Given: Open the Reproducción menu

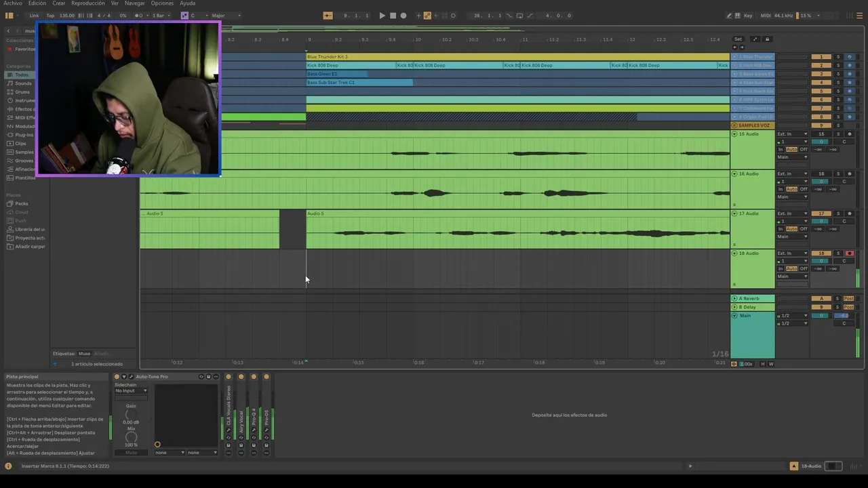Looking at the screenshot, I should [88, 3].
